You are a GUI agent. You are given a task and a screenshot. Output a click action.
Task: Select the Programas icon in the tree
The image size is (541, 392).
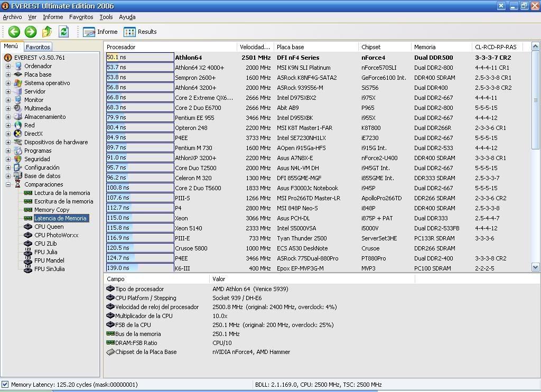(18, 151)
